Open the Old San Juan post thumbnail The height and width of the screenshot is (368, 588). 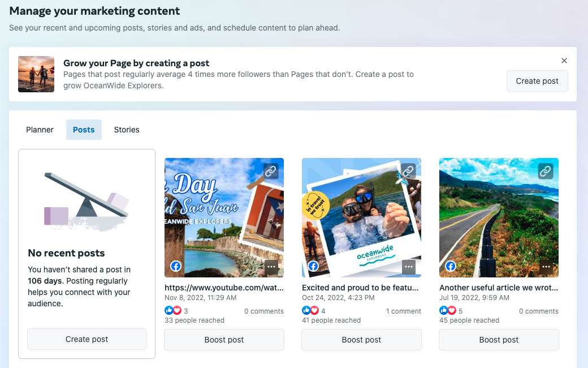[x=224, y=217]
